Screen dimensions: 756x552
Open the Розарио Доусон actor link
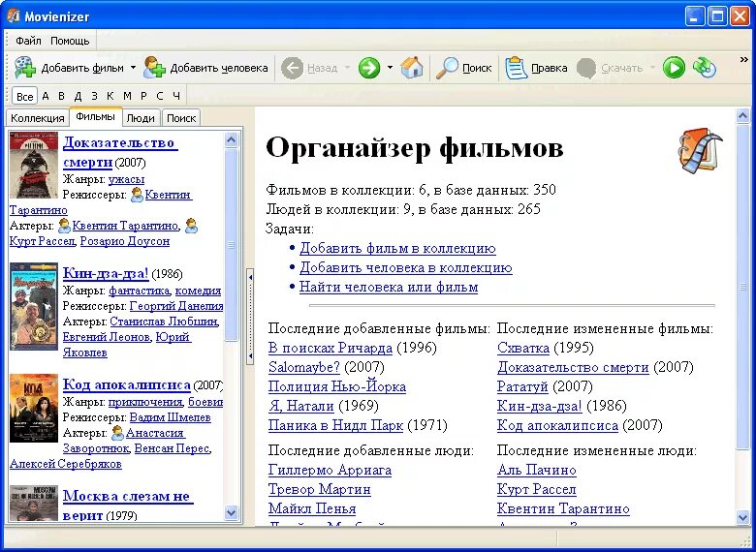click(x=125, y=241)
